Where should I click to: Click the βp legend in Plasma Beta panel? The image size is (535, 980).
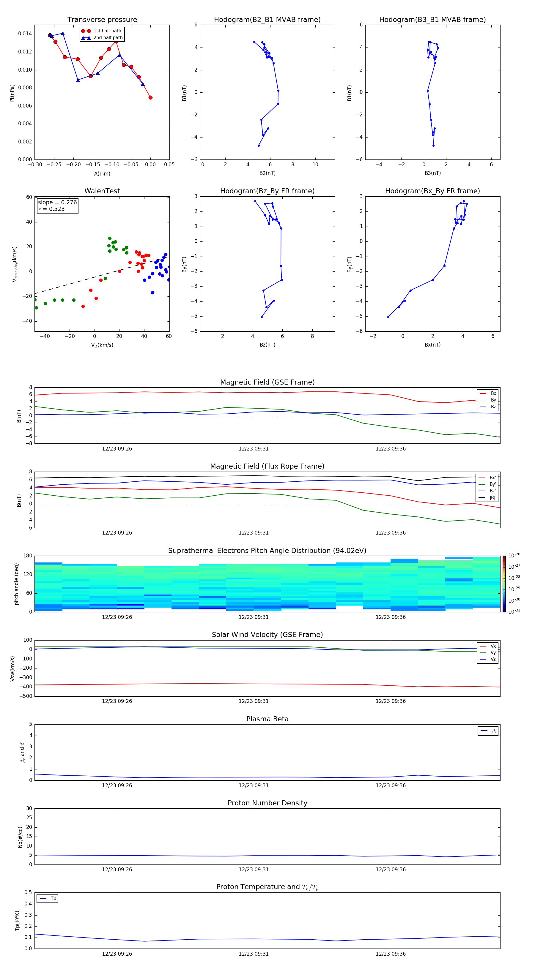[488, 731]
